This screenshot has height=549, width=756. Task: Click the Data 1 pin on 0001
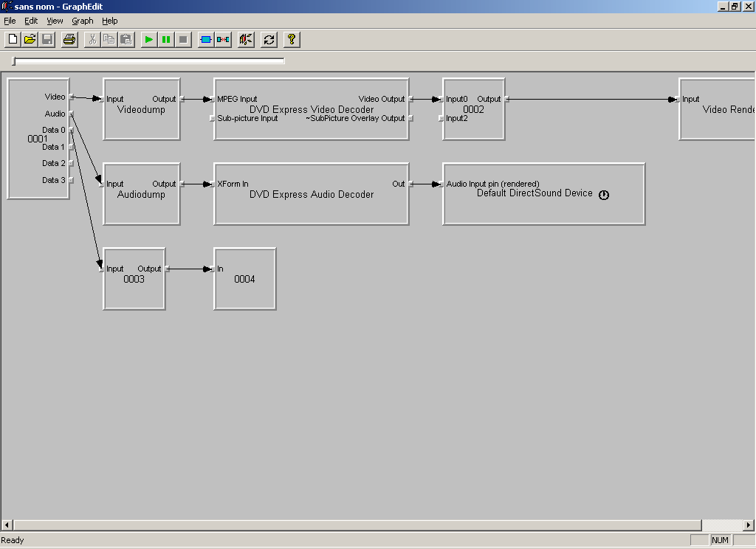(x=72, y=147)
